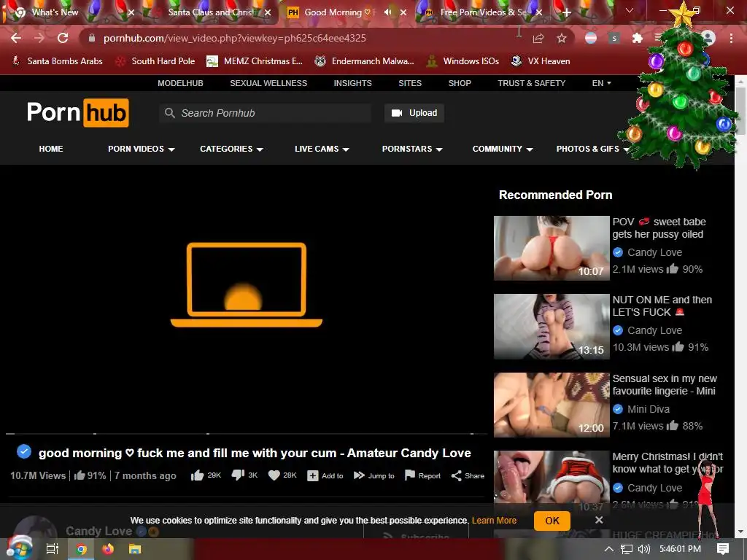Focus the site search field

tap(265, 113)
